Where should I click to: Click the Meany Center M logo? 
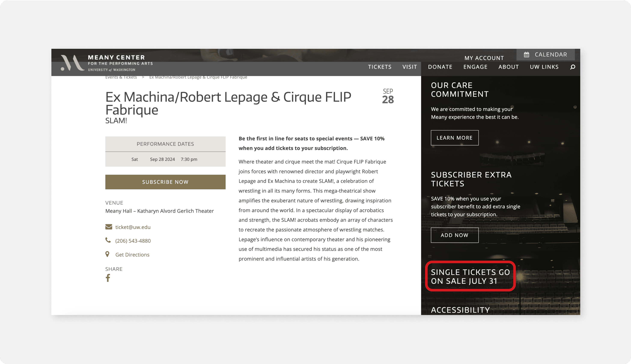pos(72,63)
